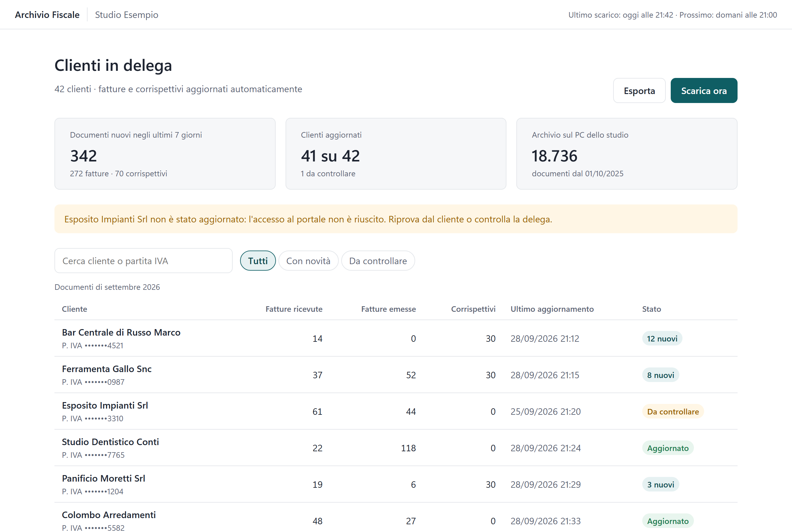
Task: Click date 25/09/2026 21:20
Action: [545, 411]
